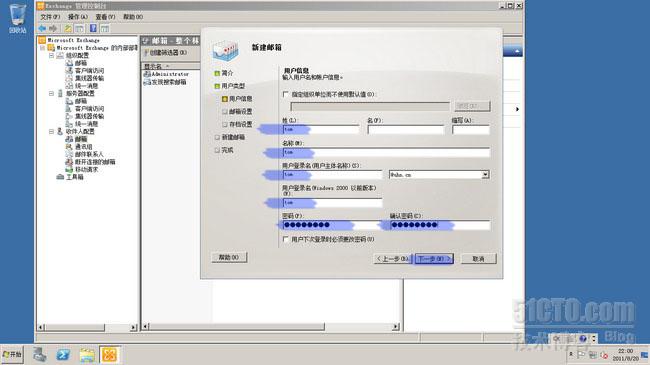Click the 缩写 initials input field
This screenshot has height=365, width=650.
pyautogui.click(x=471, y=129)
